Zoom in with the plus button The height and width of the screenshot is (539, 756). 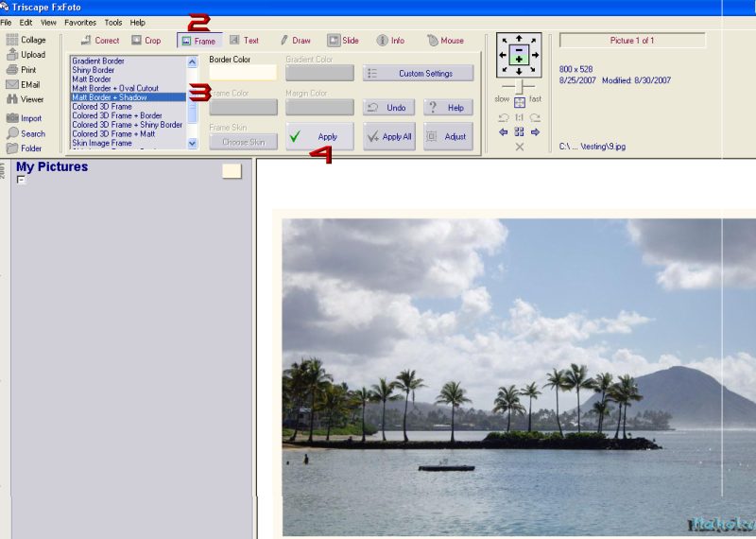pos(519,60)
